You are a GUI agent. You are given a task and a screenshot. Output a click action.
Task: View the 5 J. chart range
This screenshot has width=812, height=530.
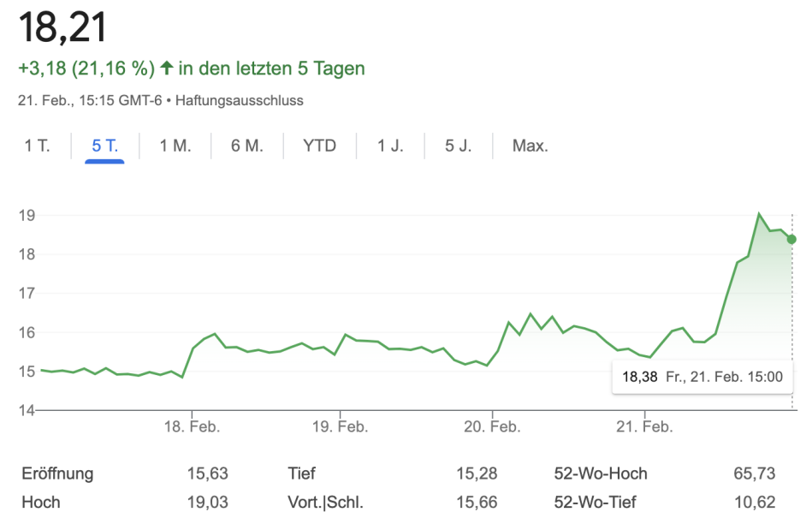(x=458, y=146)
